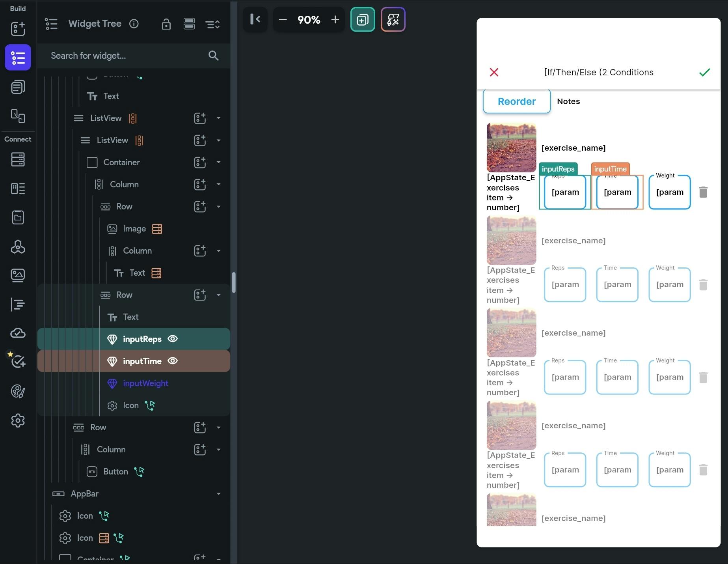Image resolution: width=728 pixels, height=564 pixels.
Task: Click the teal add-widget canvas button
Action: [362, 19]
